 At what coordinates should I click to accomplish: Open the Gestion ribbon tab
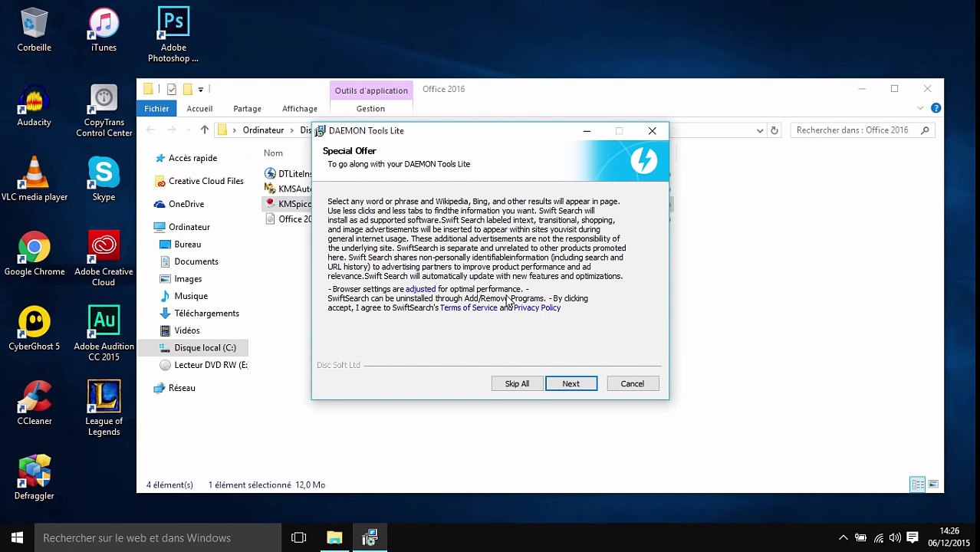click(370, 108)
